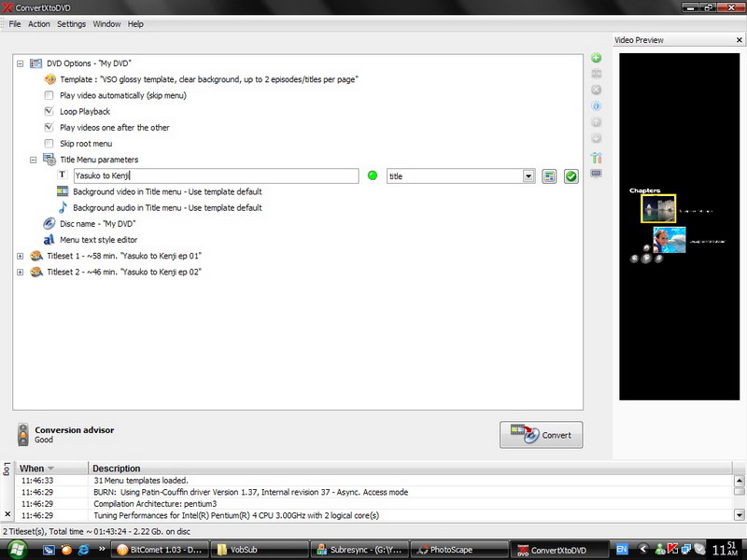The width and height of the screenshot is (747, 560).
Task: Click the blue information icon
Action: point(596,105)
